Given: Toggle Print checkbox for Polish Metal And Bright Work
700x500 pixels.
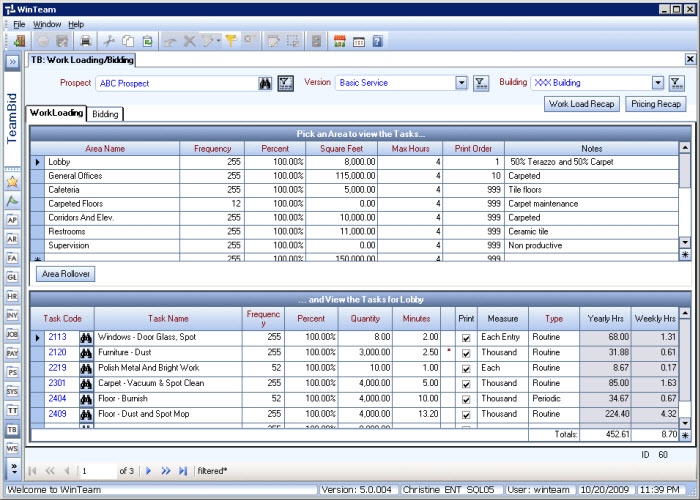Looking at the screenshot, I should click(x=466, y=369).
